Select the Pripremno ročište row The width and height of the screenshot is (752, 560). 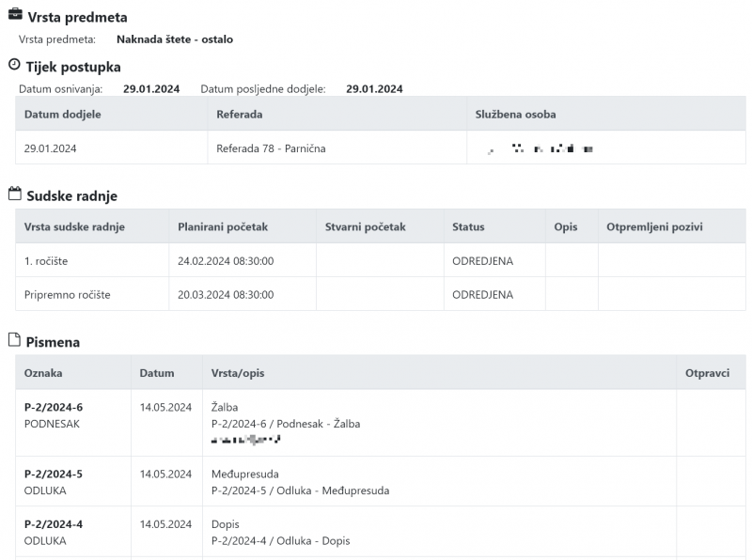point(68,295)
